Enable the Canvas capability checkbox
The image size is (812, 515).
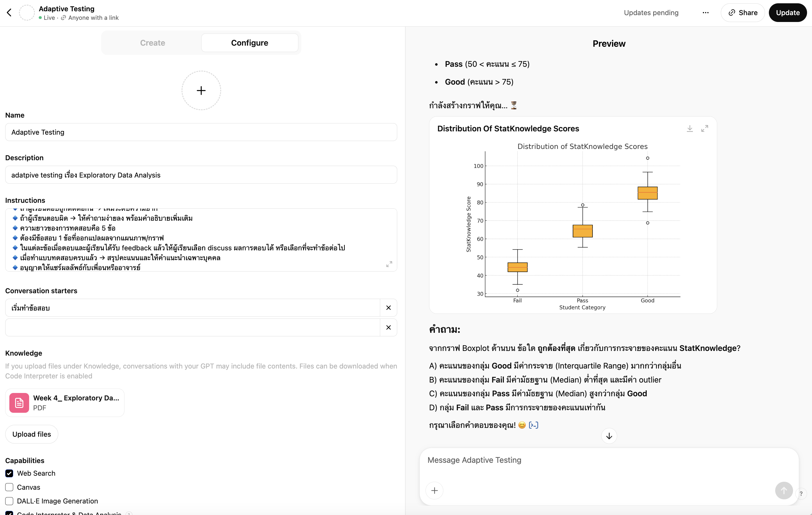(x=9, y=487)
